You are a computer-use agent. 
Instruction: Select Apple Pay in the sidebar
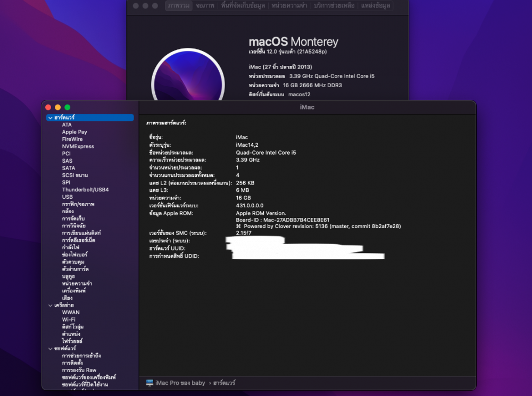click(74, 132)
